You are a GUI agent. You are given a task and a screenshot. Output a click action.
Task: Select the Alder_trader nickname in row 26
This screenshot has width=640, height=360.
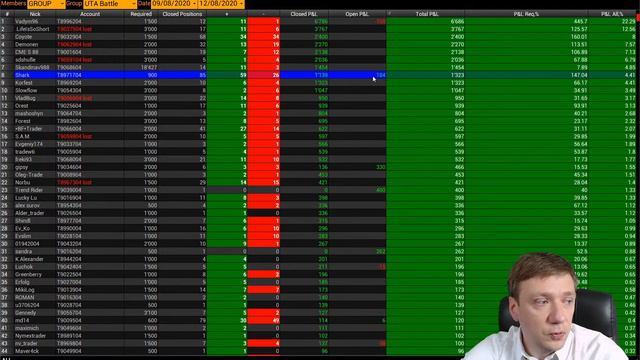point(30,213)
